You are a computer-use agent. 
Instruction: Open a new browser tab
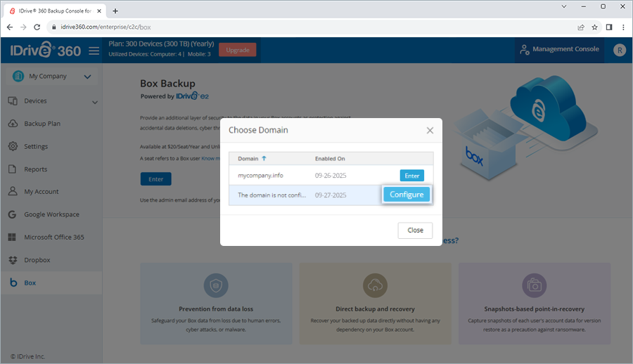pyautogui.click(x=115, y=11)
